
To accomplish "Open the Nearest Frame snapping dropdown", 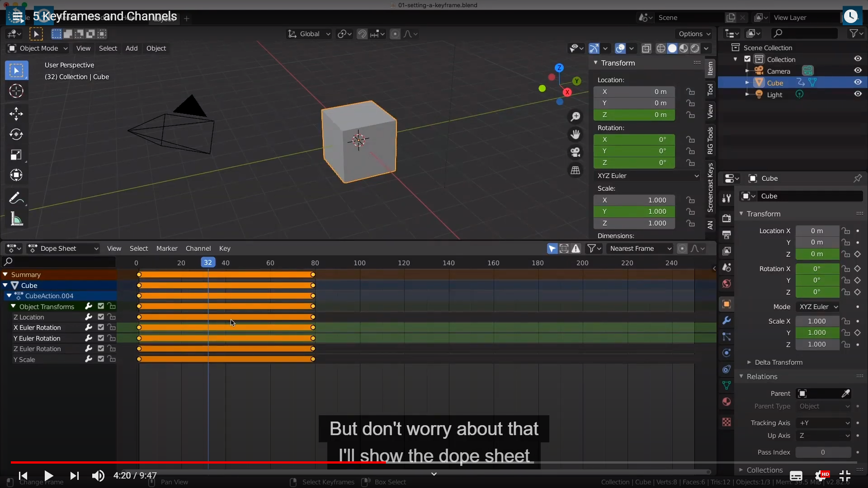I will click(640, 249).
